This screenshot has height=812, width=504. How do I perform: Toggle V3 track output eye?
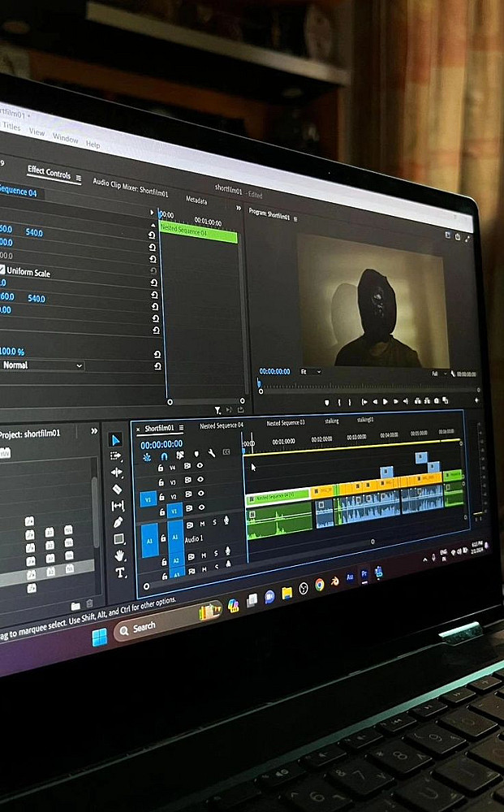[x=200, y=480]
